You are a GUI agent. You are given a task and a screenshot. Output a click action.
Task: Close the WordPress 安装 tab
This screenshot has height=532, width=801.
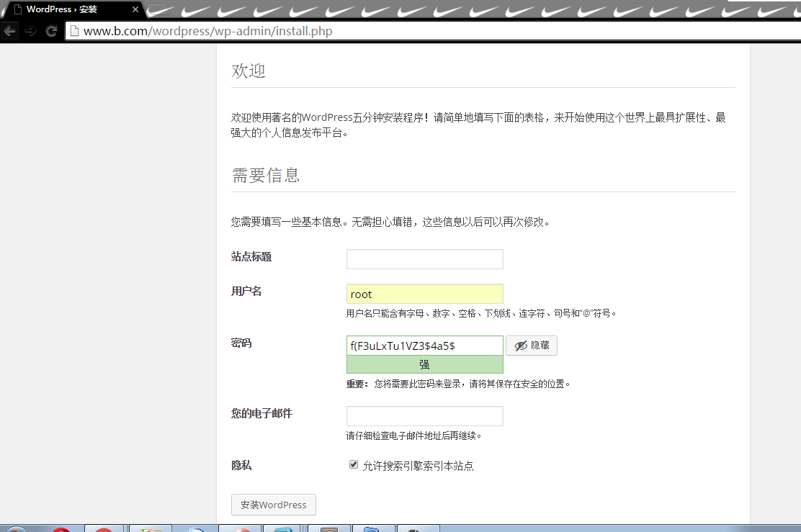click(135, 9)
